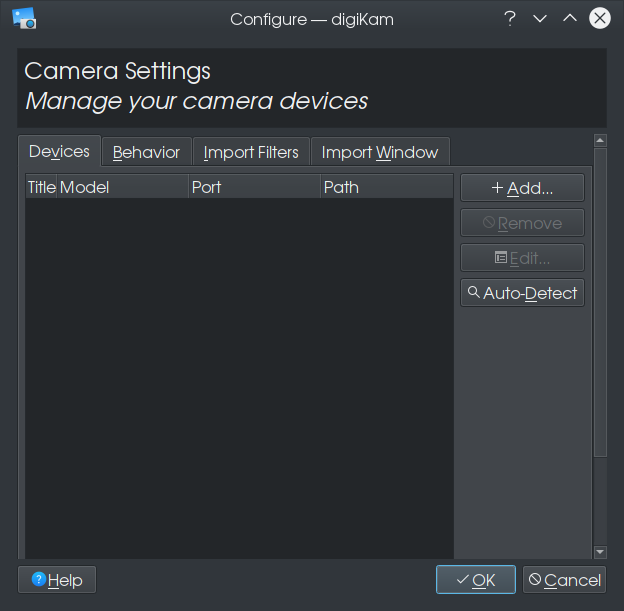624x611 pixels.
Task: Click the scrollbar up arrow
Action: click(x=600, y=141)
